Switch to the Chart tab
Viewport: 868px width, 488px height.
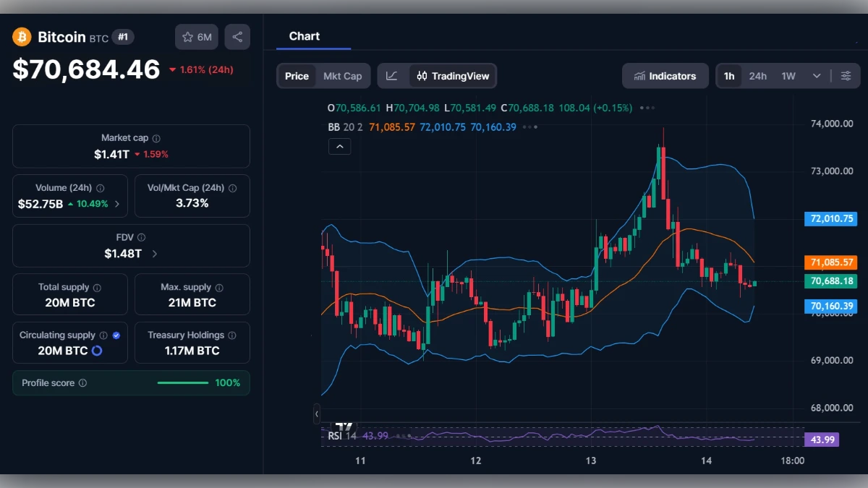click(x=305, y=36)
